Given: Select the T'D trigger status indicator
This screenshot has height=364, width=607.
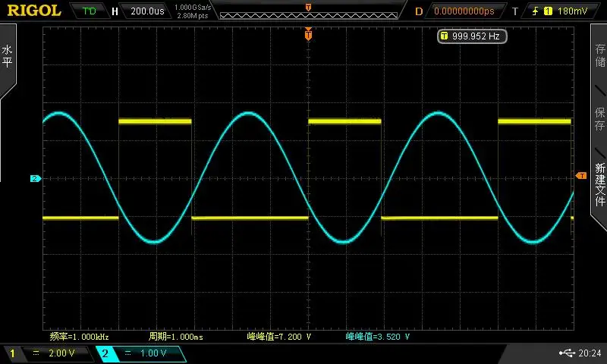Looking at the screenshot, I should pyautogui.click(x=90, y=11).
